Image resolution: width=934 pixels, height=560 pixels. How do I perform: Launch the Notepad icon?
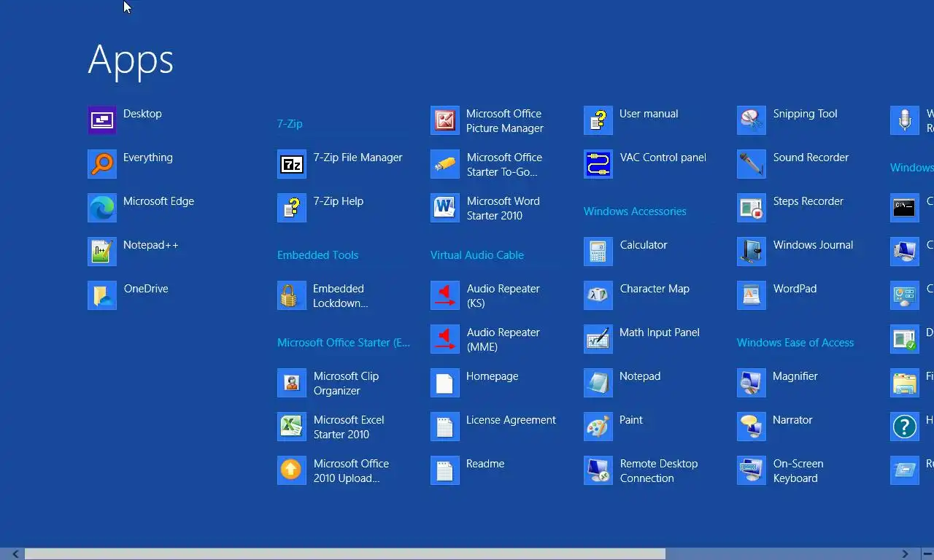click(x=598, y=383)
